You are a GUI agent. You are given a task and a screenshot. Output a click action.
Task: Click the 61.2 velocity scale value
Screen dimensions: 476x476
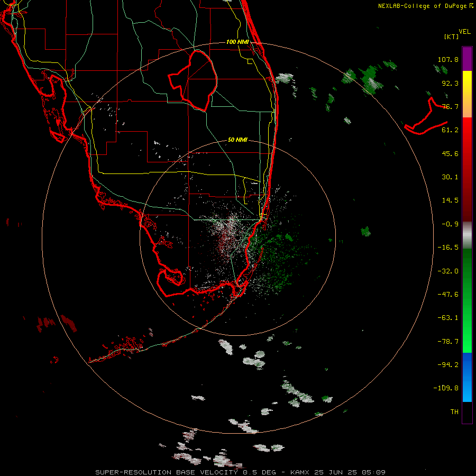450,130
